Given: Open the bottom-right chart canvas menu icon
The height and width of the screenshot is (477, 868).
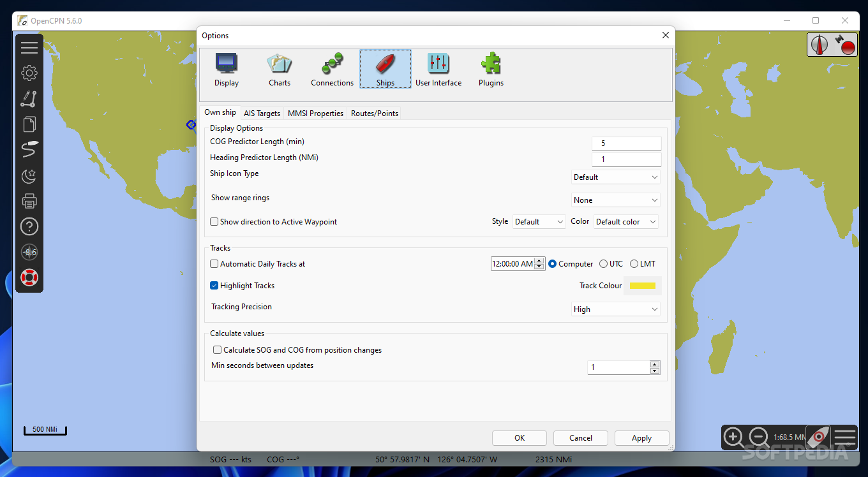Looking at the screenshot, I should pos(845,437).
